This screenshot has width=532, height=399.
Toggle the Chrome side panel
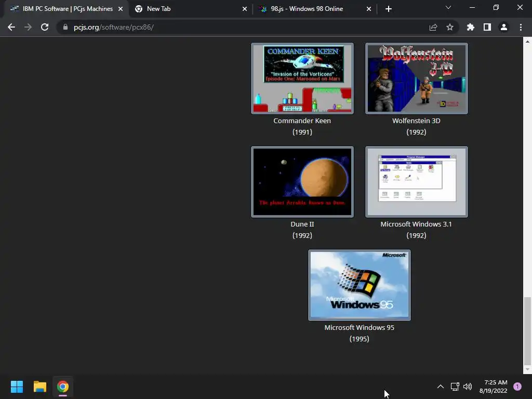click(487, 27)
